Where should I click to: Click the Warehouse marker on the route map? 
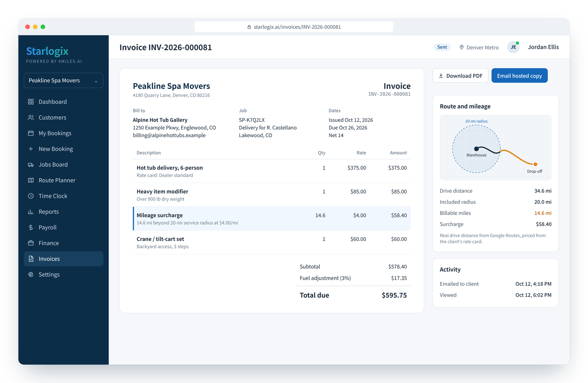pyautogui.click(x=476, y=149)
